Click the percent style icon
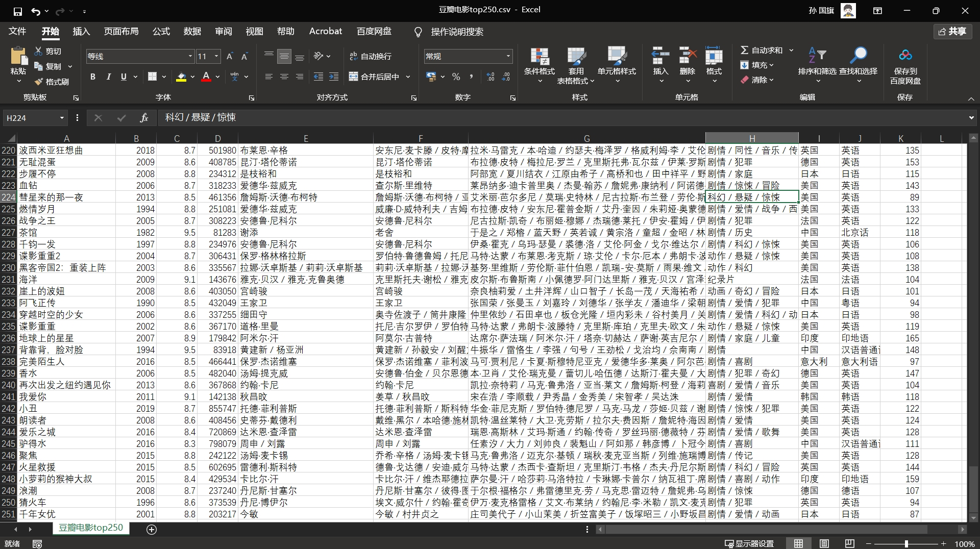Image resolution: width=980 pixels, height=549 pixels. click(456, 77)
